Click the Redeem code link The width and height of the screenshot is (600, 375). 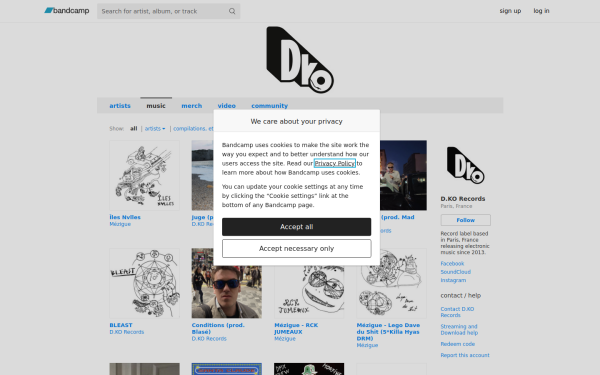click(x=458, y=344)
